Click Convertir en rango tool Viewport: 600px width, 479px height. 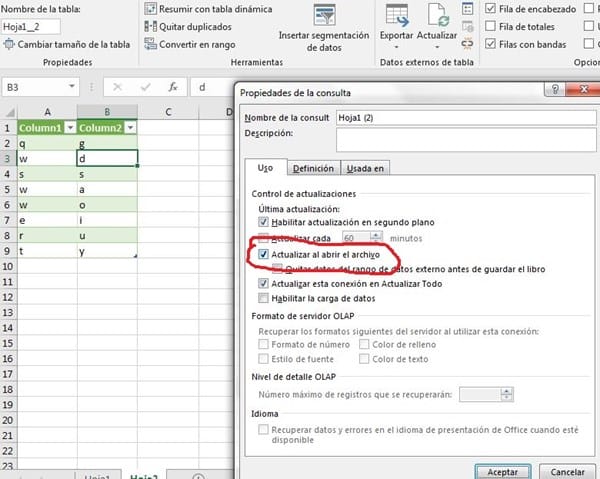[190, 44]
